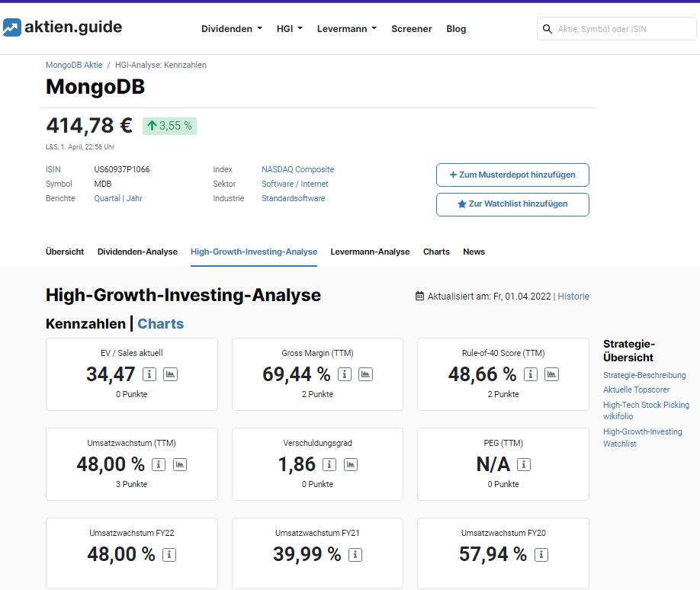The height and width of the screenshot is (590, 700).
Task: Open info icon for Rule-of-40 Score
Action: click(531, 374)
